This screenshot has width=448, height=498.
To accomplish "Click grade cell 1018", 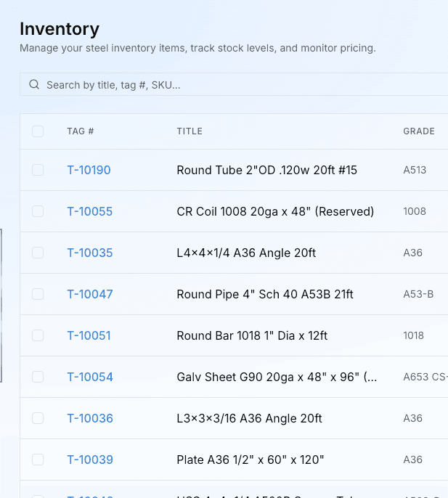I will point(413,335).
